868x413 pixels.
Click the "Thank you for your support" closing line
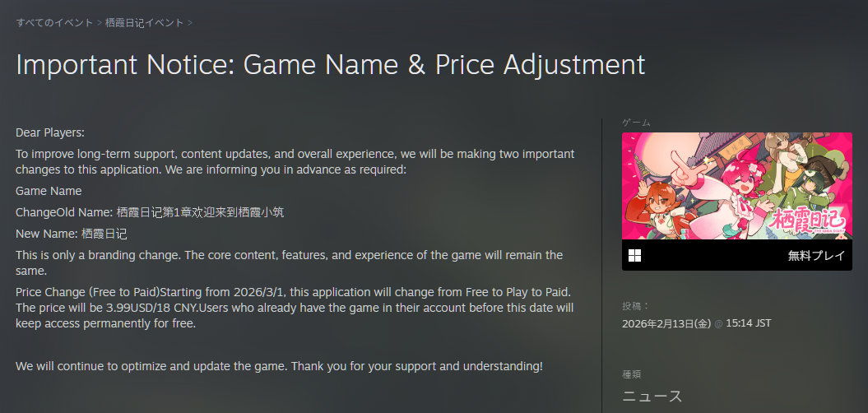[x=279, y=365]
